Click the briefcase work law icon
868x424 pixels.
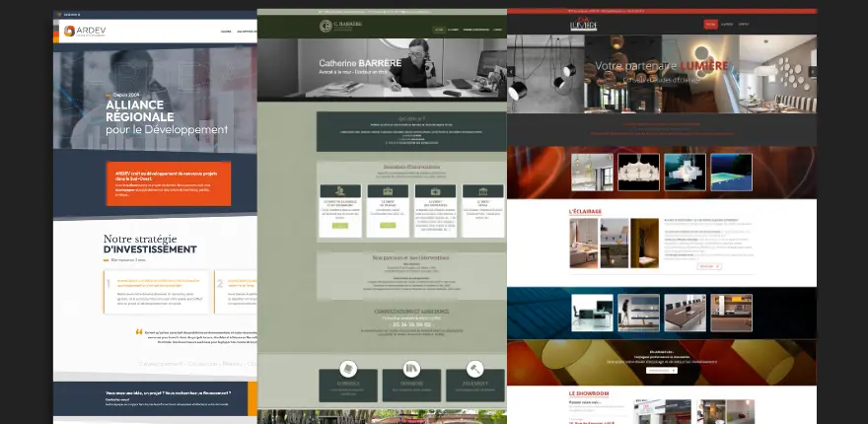pos(388,191)
